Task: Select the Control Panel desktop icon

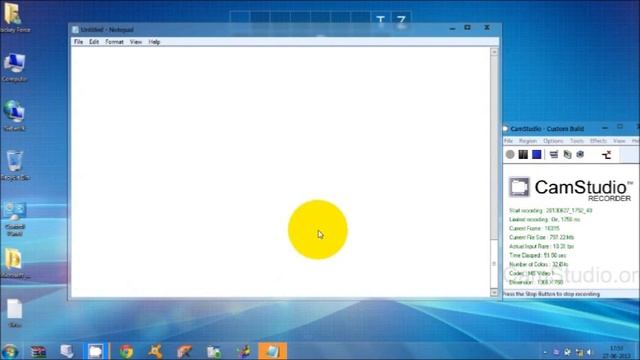Action: pyautogui.click(x=15, y=219)
